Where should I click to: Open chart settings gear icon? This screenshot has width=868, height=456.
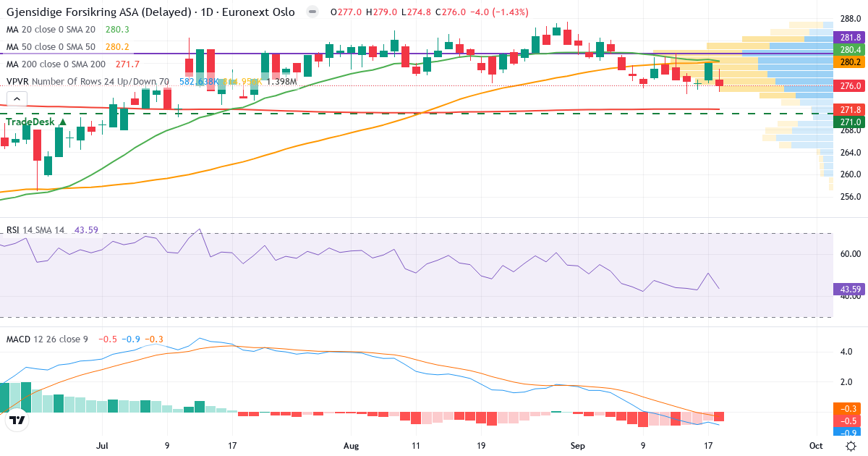pos(851,446)
